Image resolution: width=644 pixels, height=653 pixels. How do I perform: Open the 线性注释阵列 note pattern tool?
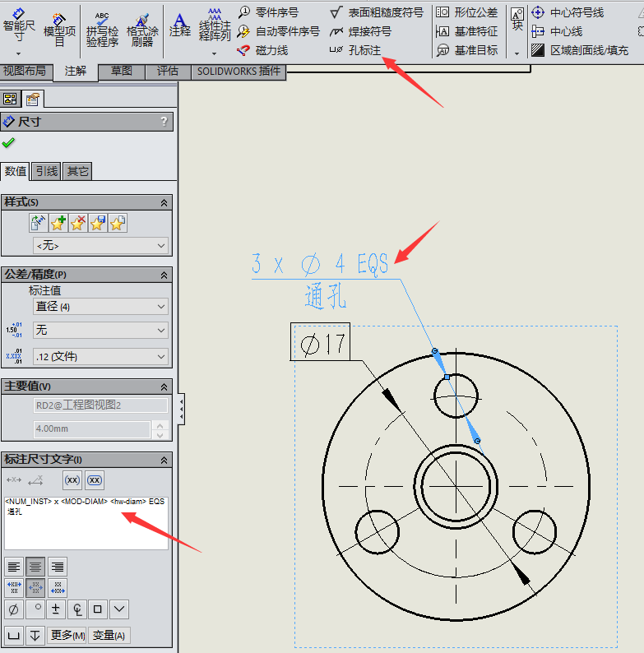pos(215,25)
